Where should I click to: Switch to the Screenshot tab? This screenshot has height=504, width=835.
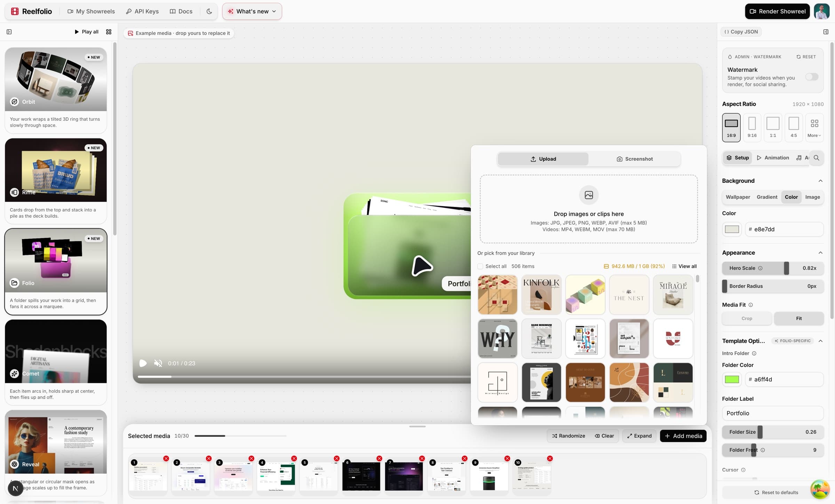click(635, 159)
